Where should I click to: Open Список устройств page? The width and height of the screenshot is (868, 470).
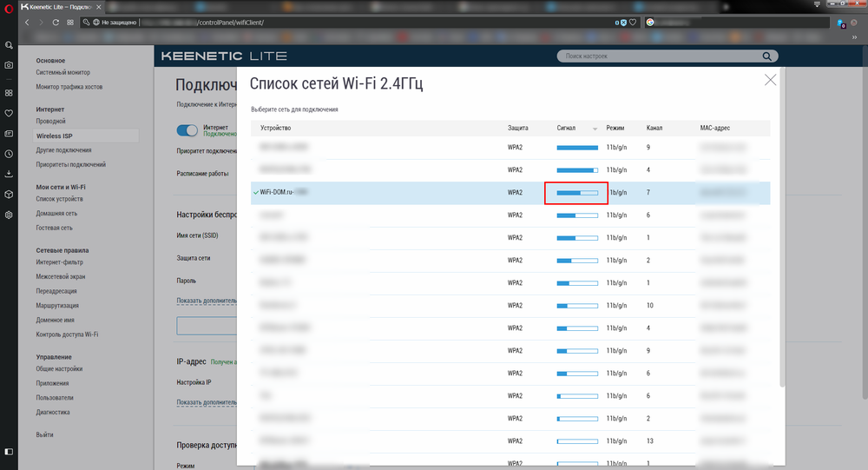[60, 199]
